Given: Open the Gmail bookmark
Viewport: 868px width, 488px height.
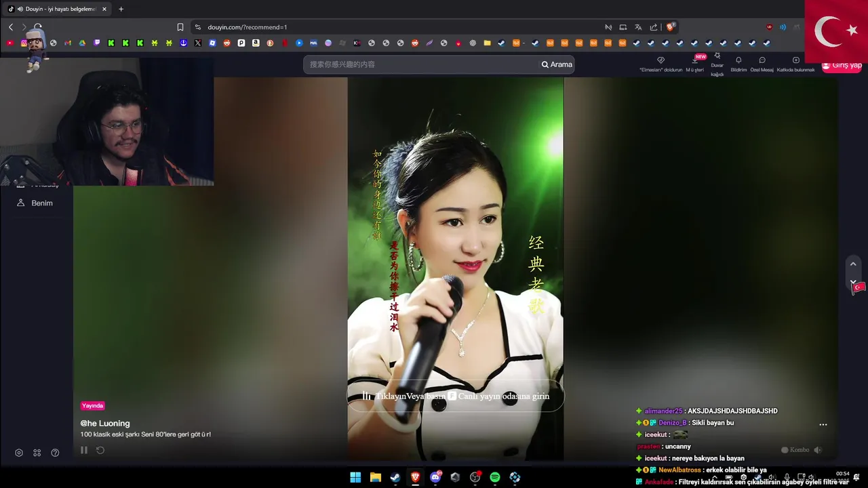Looking at the screenshot, I should click(68, 43).
